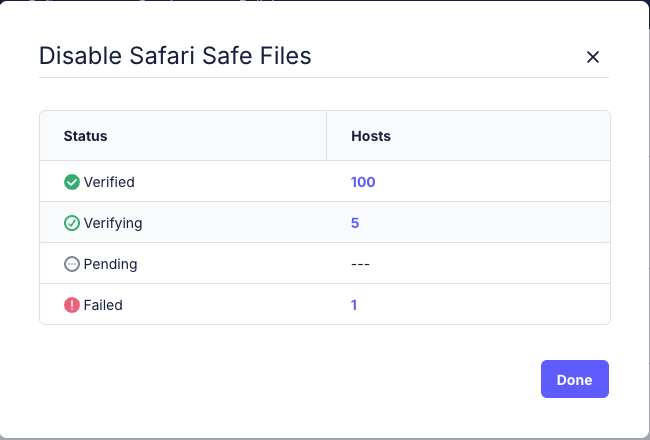
Task: Click the separator line beneath the dialog title
Action: coord(324,78)
